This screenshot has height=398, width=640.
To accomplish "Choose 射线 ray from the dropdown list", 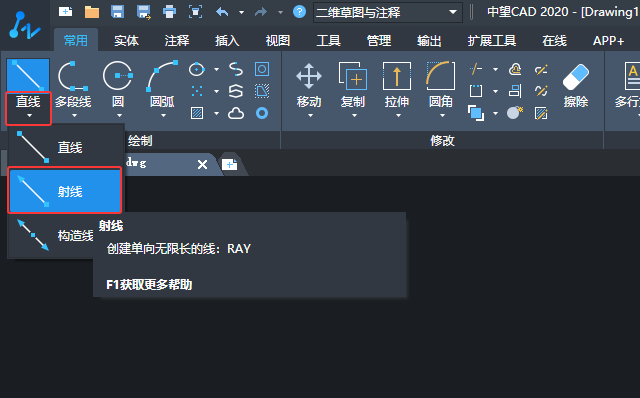I will [65, 191].
